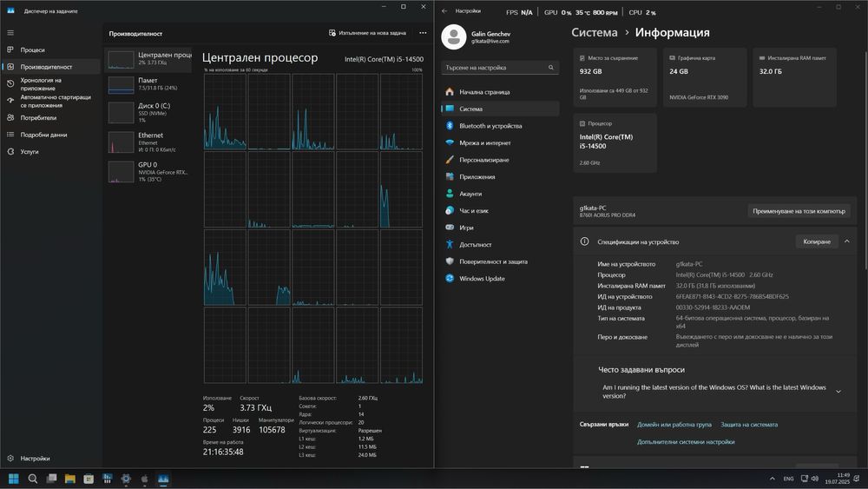Open Процеси in Task Manager
Screen dimensions: 868x489
pos(51,50)
